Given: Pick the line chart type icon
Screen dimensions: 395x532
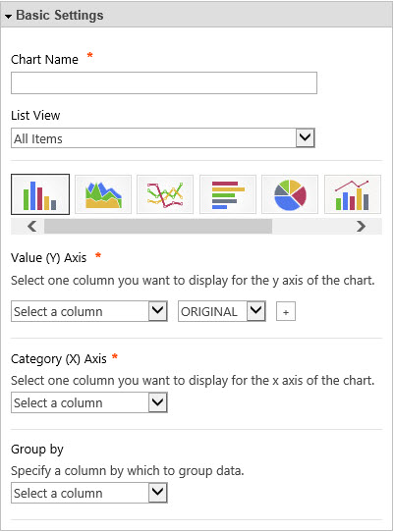Looking at the screenshot, I should (165, 194).
